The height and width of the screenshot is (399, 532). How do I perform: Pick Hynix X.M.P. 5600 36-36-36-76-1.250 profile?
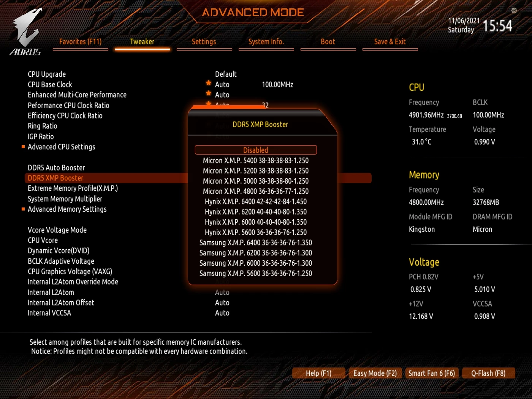(256, 232)
